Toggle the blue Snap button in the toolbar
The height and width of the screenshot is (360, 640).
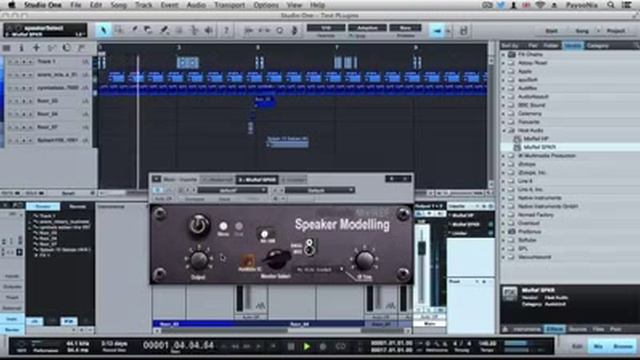(437, 31)
